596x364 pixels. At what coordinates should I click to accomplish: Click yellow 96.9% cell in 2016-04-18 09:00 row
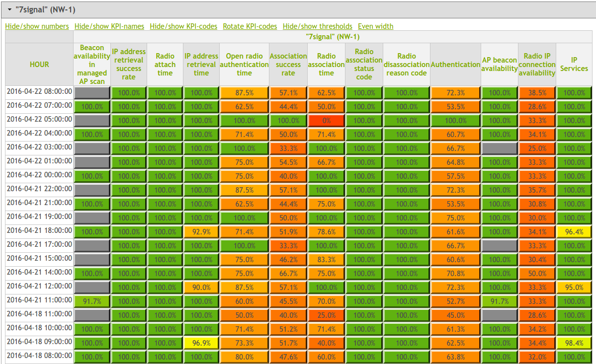201,343
